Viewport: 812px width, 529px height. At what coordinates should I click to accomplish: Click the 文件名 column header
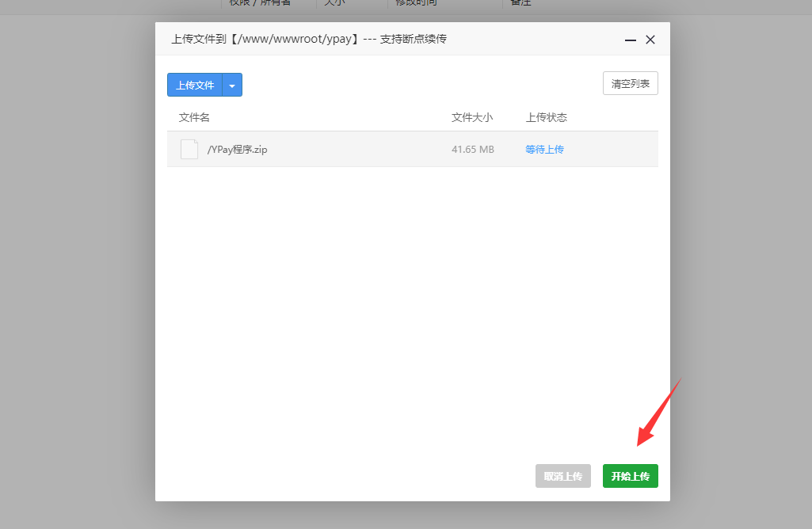pyautogui.click(x=194, y=117)
